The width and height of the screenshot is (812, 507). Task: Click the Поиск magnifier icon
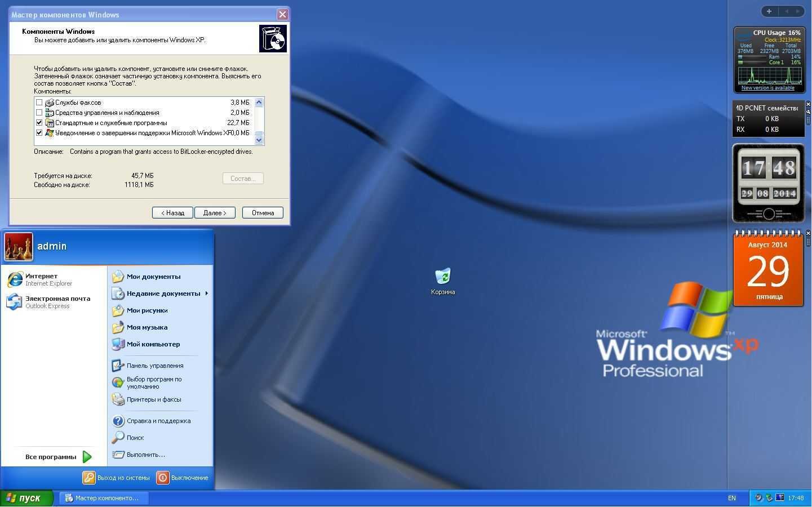tap(118, 438)
